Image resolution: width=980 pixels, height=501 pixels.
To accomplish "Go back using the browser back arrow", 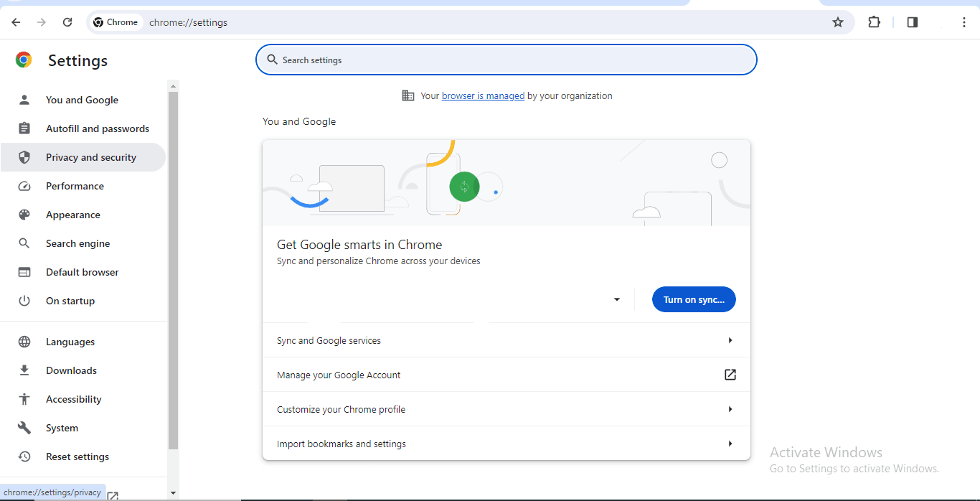I will pos(17,22).
